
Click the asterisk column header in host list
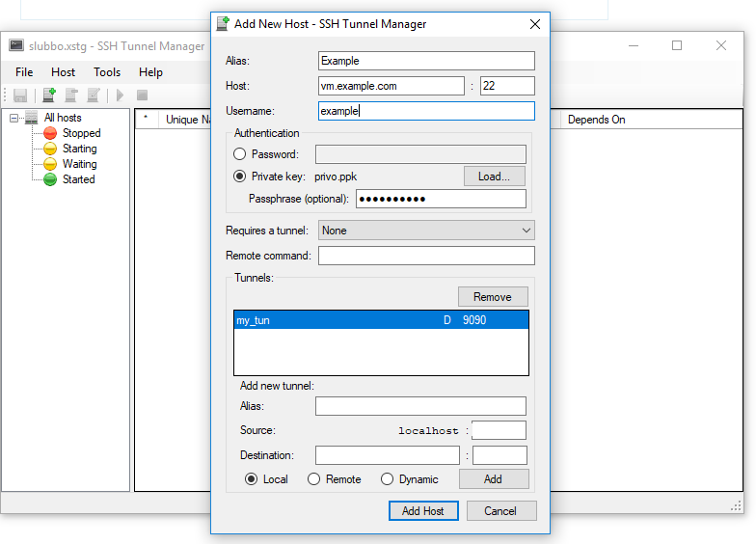pyautogui.click(x=147, y=120)
